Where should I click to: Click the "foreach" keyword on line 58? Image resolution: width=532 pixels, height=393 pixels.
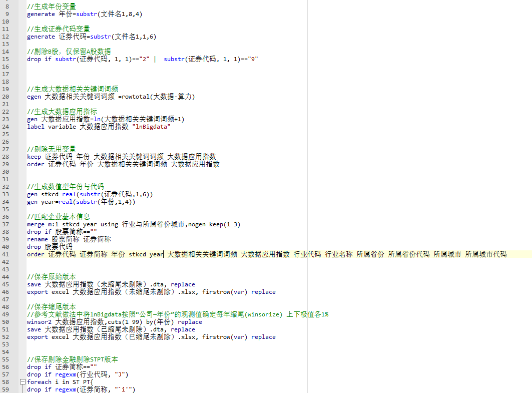[39, 382]
